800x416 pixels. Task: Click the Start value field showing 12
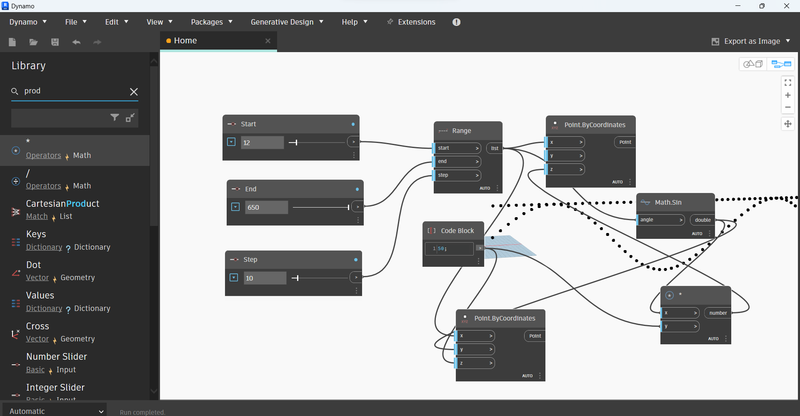click(x=262, y=142)
